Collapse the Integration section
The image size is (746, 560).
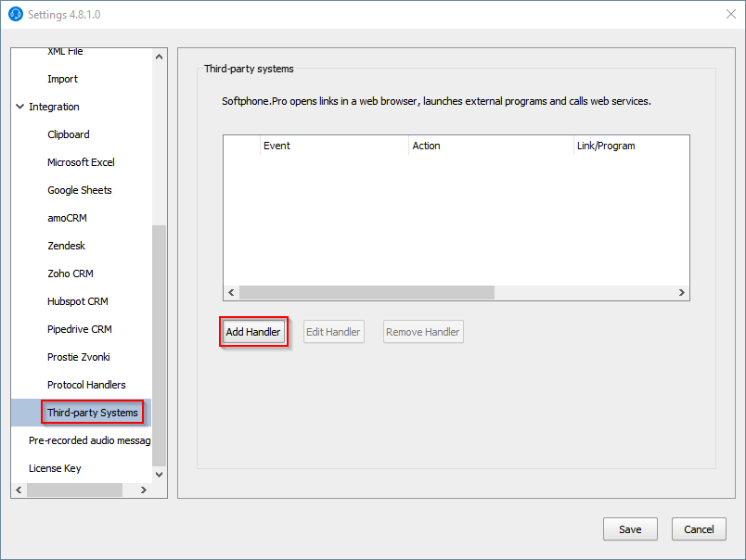pos(19,107)
